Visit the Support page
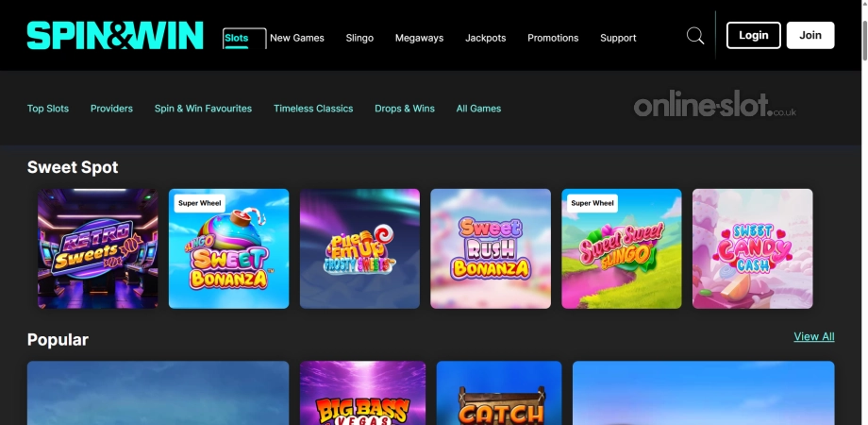Screen dimensions: 868x425 [x=618, y=38]
